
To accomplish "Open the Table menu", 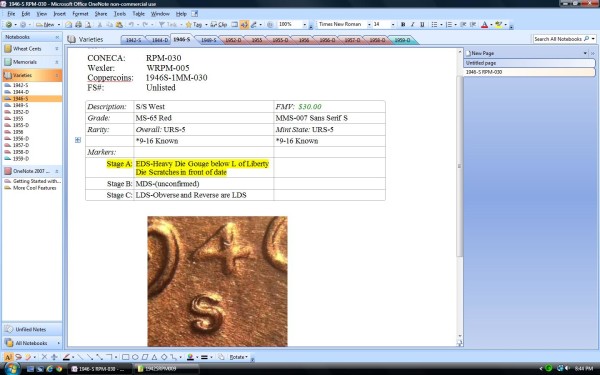I will point(139,14).
